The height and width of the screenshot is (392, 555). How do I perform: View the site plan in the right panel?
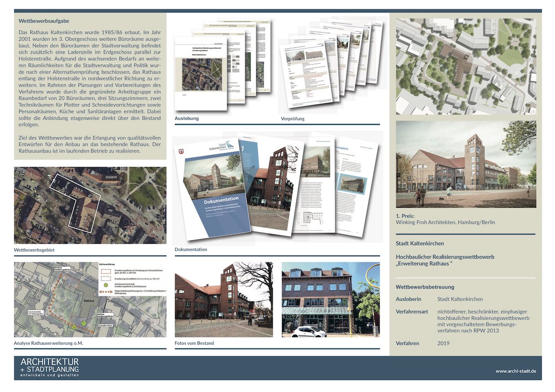(466, 66)
